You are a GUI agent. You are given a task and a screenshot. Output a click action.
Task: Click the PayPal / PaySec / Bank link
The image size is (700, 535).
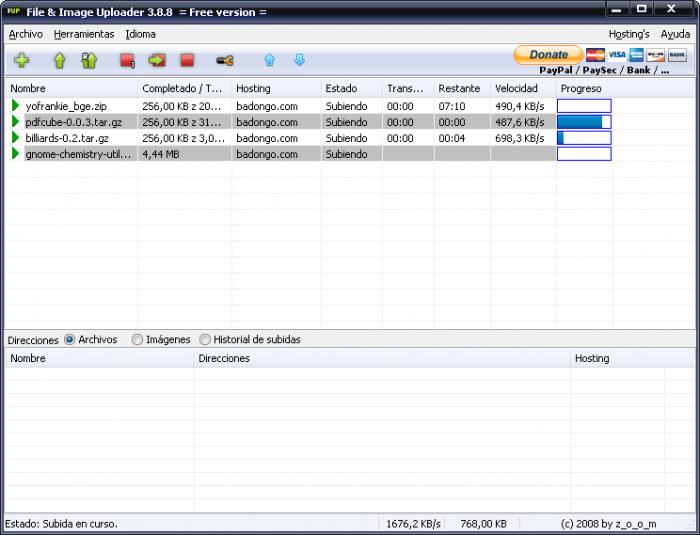pyautogui.click(x=604, y=70)
